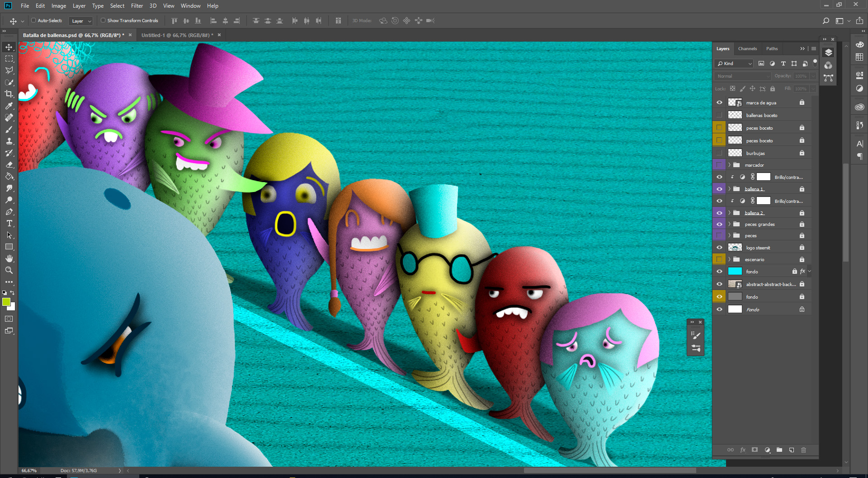Click the white background color swatch

coord(13,307)
